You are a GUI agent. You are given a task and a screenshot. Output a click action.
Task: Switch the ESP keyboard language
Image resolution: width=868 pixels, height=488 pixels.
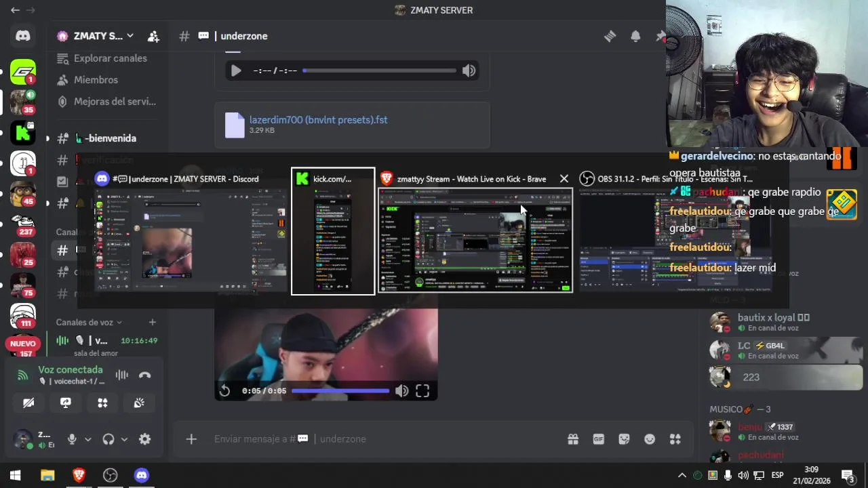[x=778, y=475]
